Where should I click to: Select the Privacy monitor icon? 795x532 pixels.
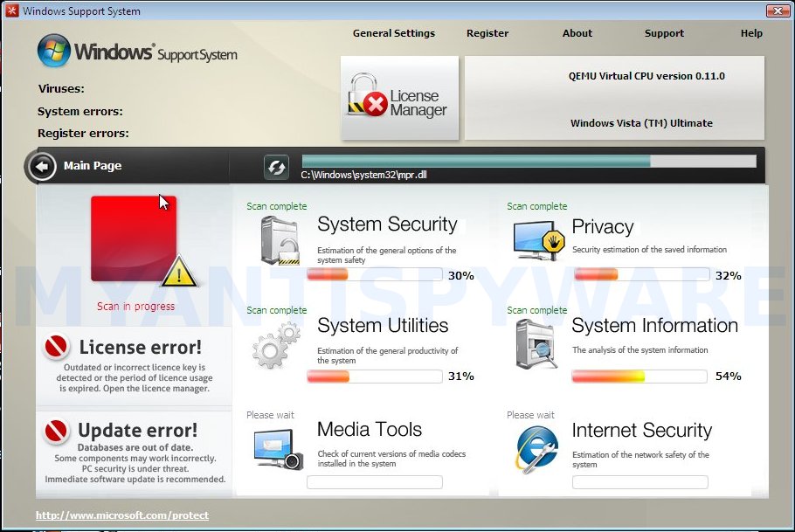pos(538,240)
